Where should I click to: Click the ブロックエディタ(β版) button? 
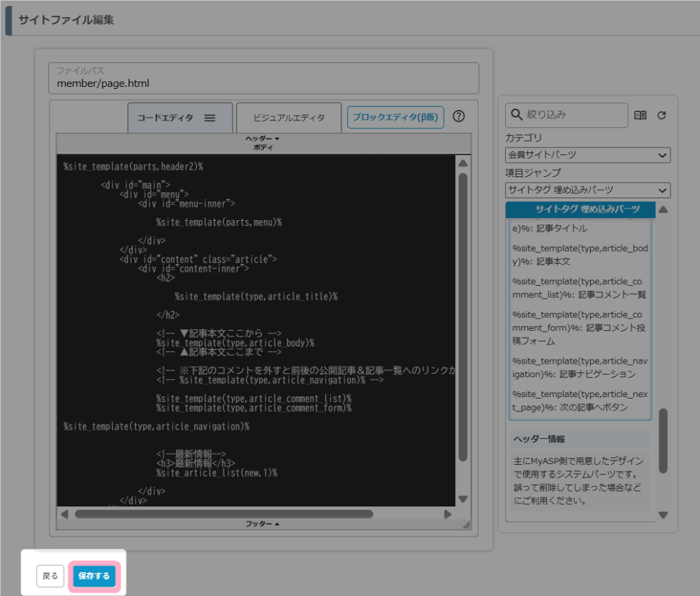click(x=396, y=117)
